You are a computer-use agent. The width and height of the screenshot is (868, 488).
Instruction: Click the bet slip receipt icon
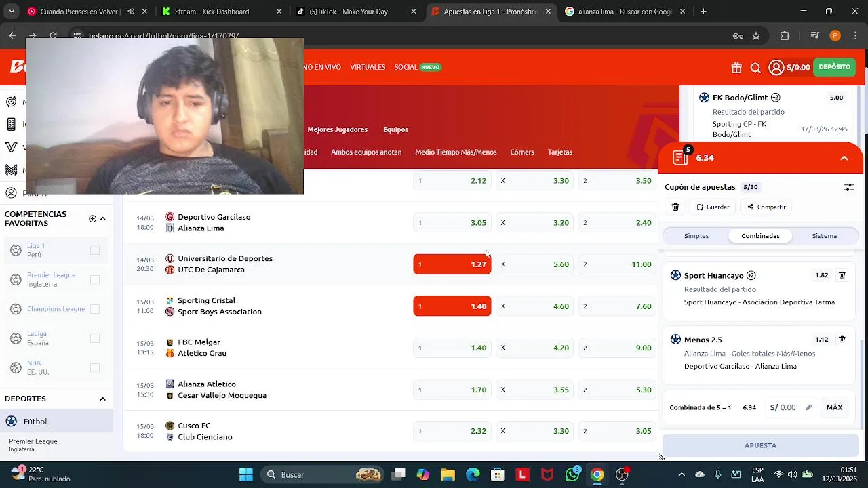pos(680,158)
